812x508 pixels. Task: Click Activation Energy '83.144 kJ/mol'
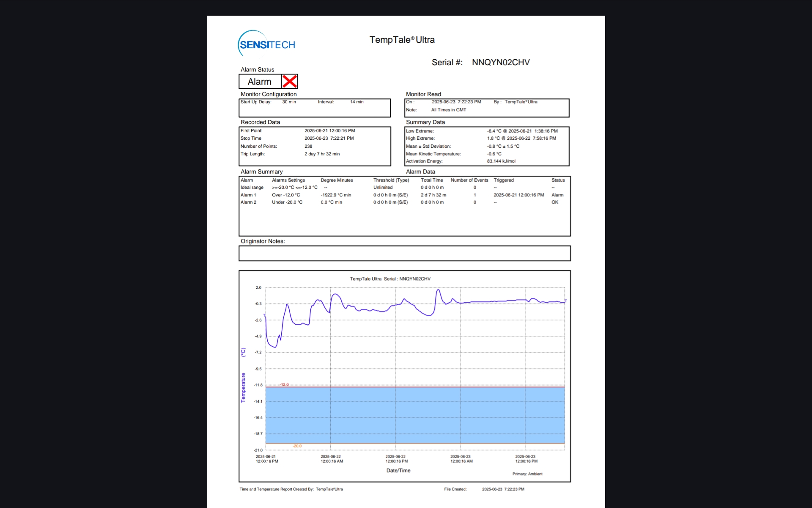501,161
